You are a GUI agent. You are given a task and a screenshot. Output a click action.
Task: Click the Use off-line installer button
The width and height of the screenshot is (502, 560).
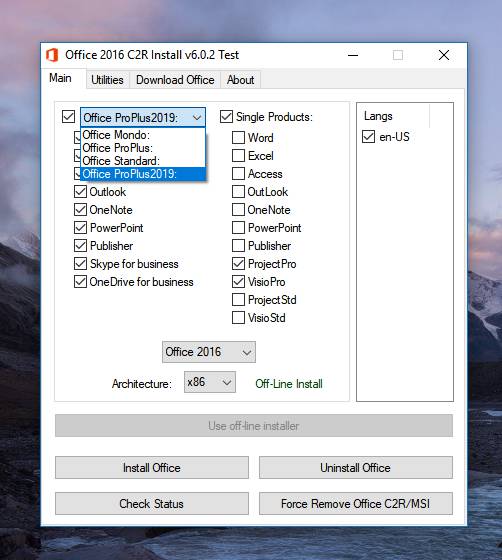point(254,426)
